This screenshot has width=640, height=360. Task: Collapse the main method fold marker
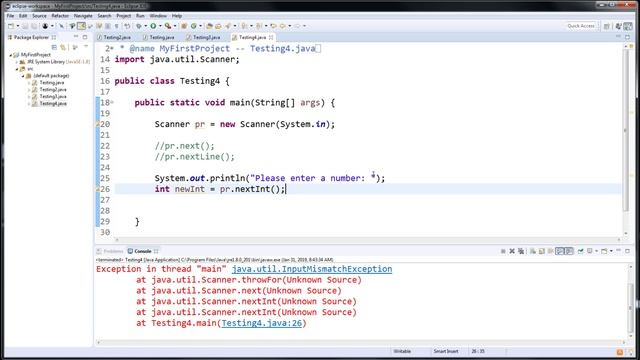point(112,102)
